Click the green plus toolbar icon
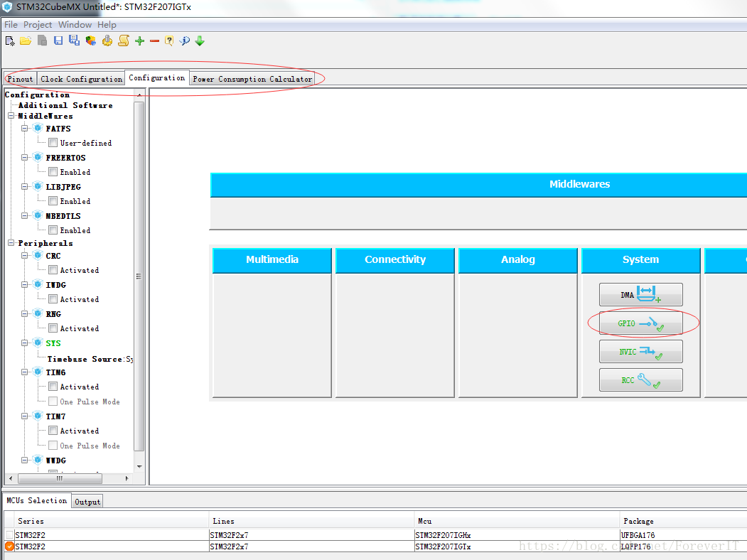The image size is (747, 560). click(x=139, y=41)
